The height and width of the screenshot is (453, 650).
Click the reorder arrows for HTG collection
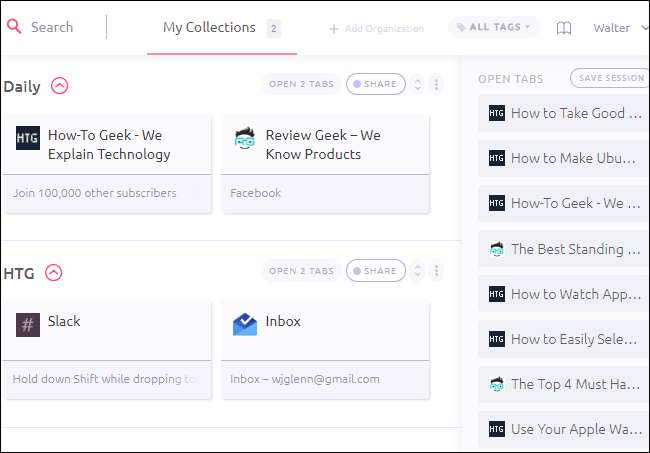pyautogui.click(x=417, y=271)
